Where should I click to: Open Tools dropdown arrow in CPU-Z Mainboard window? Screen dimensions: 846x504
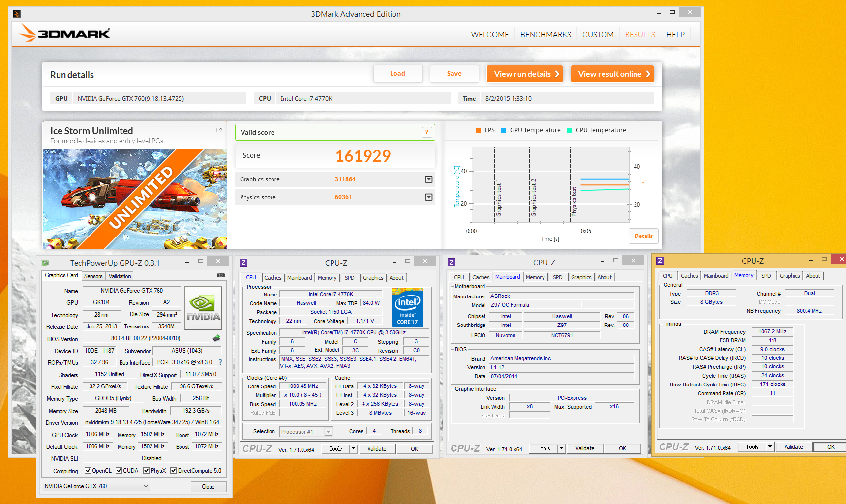click(x=561, y=448)
